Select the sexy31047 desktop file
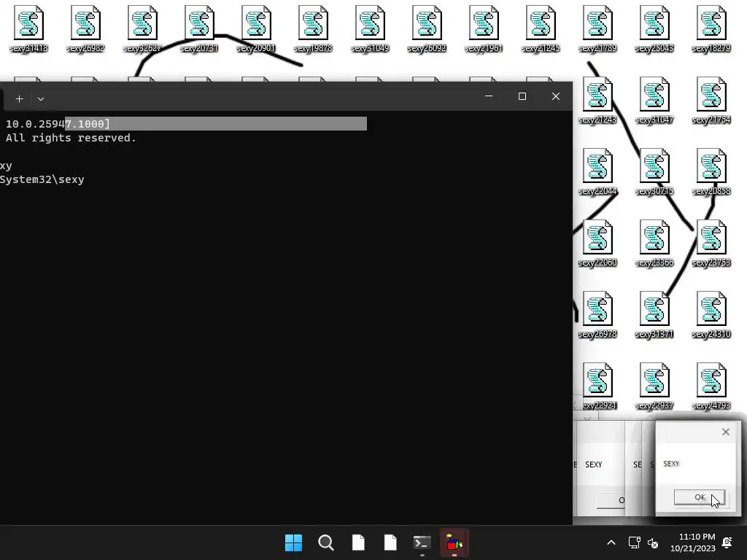The height and width of the screenshot is (560, 747). coord(654,101)
